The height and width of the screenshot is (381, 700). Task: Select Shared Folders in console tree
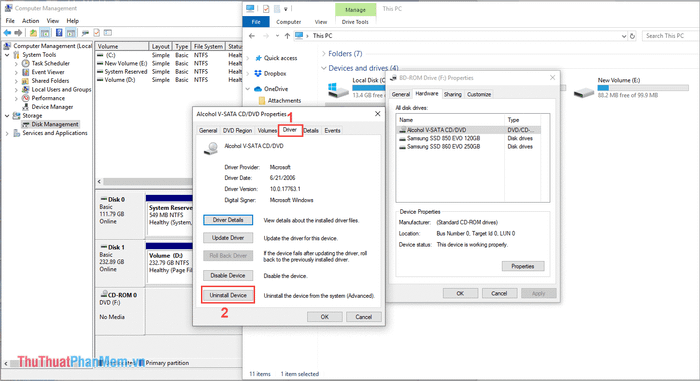pyautogui.click(x=50, y=81)
